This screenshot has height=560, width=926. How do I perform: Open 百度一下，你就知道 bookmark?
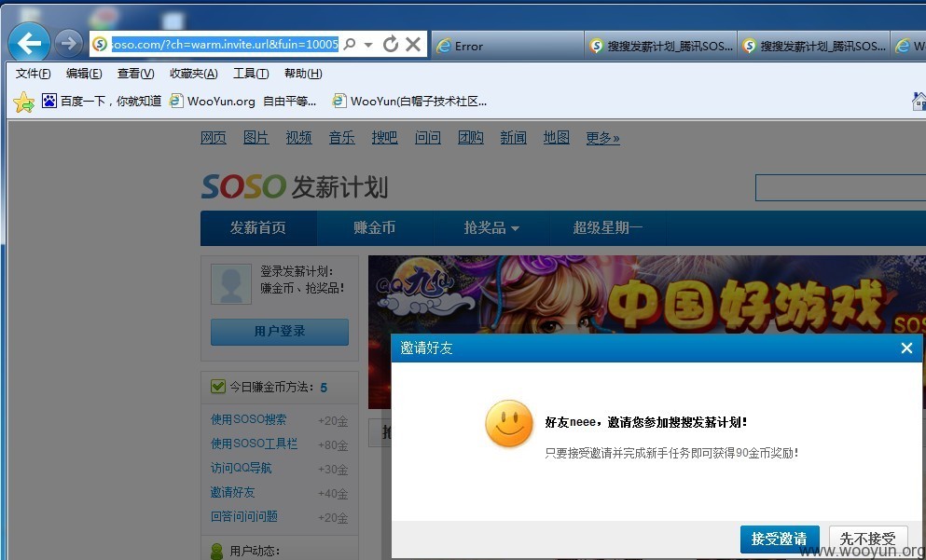point(102,102)
